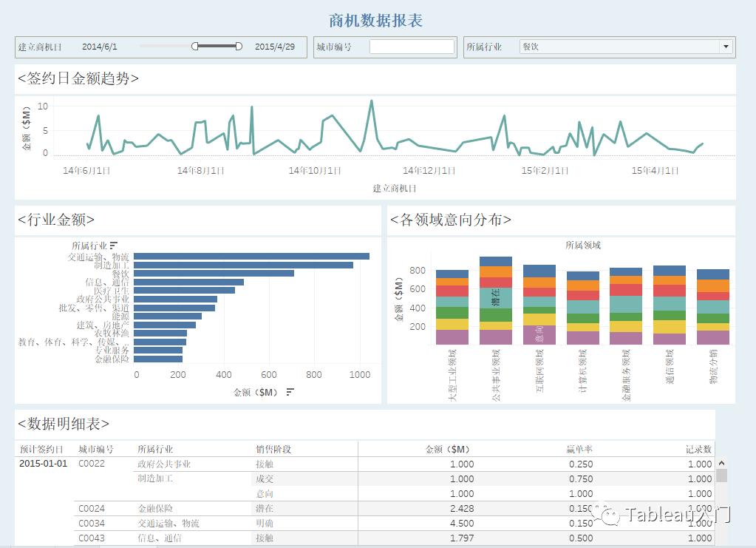Click the 14年12月1日 trend axis label
The height and width of the screenshot is (548, 756).
(x=429, y=170)
